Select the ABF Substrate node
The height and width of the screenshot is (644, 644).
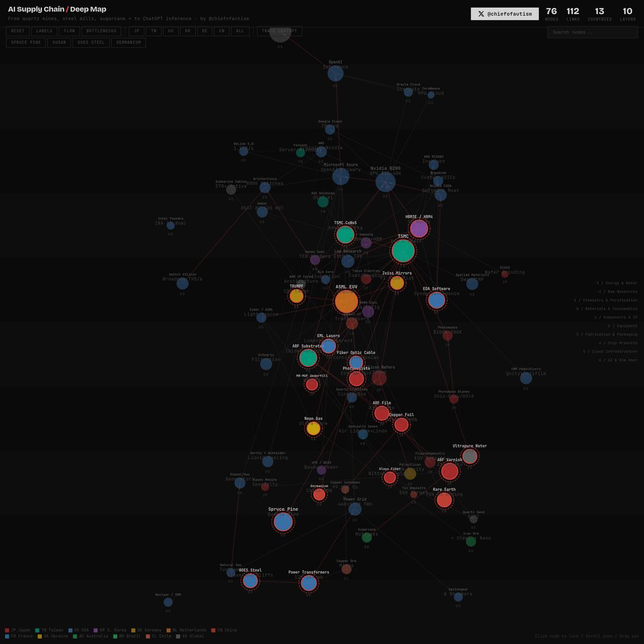308,358
